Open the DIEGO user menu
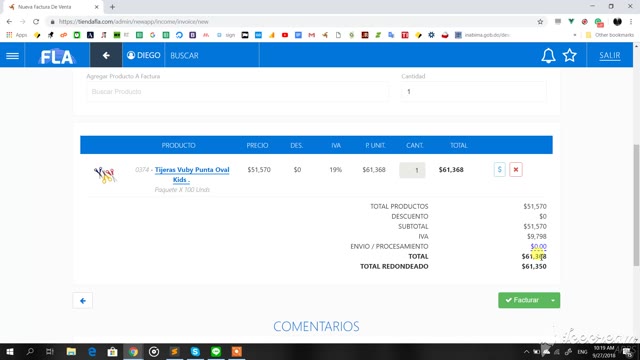This screenshot has width=640, height=360. [143, 55]
